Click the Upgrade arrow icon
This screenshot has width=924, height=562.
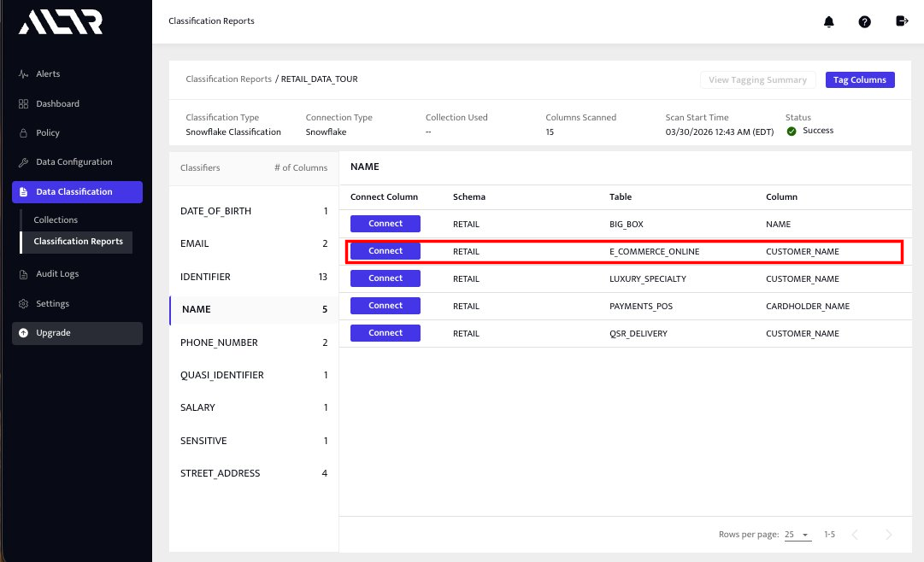click(24, 333)
